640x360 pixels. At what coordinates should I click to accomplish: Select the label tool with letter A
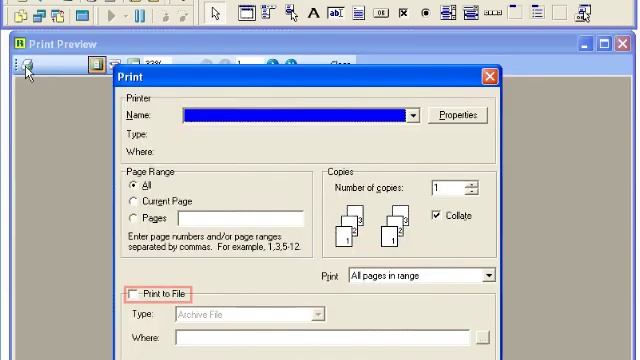coord(313,13)
